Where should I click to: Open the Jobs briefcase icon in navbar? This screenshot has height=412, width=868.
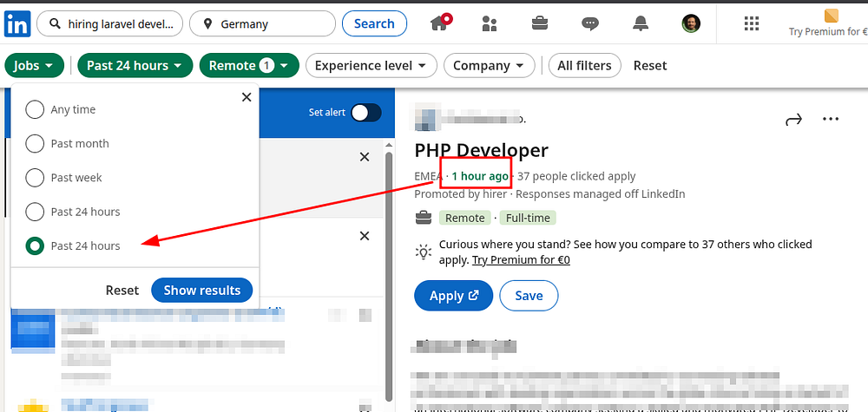coord(540,23)
